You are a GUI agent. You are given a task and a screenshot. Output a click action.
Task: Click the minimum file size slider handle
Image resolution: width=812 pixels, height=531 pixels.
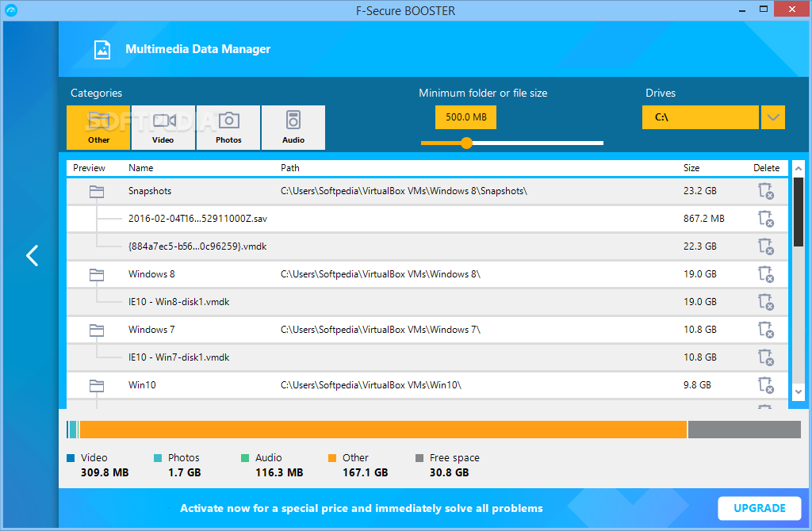pos(466,143)
